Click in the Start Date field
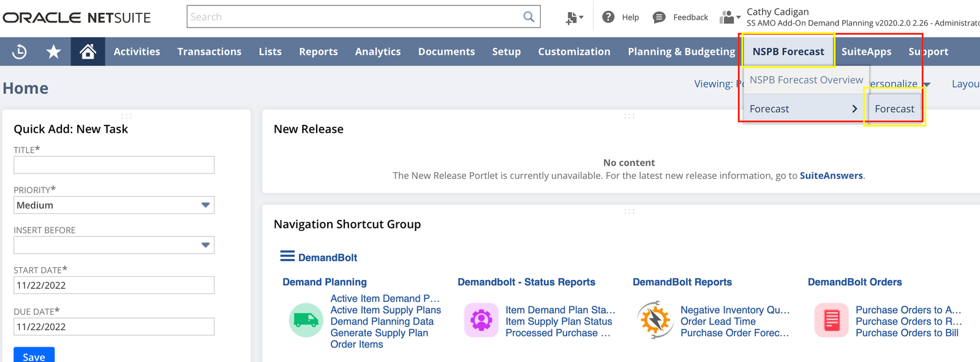980x362 pixels. click(x=114, y=285)
